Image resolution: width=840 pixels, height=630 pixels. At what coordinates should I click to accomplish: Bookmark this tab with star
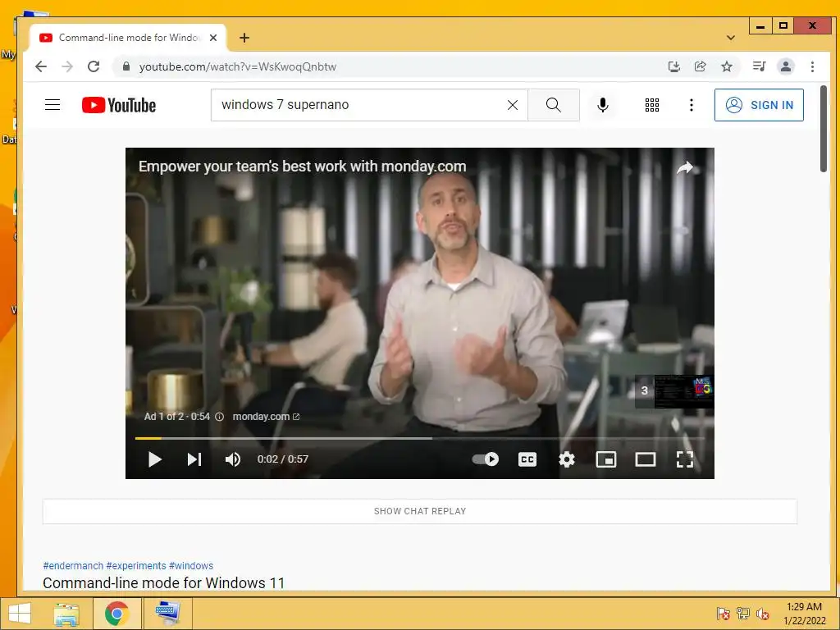tap(727, 66)
